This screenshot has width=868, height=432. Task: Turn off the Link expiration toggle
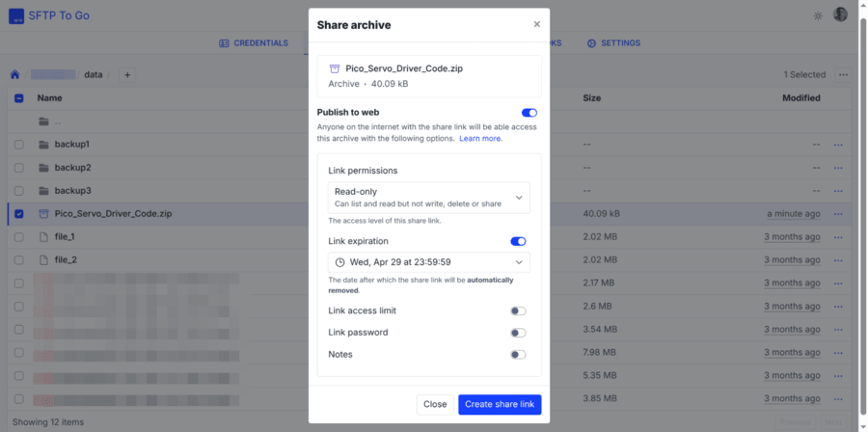coord(518,241)
